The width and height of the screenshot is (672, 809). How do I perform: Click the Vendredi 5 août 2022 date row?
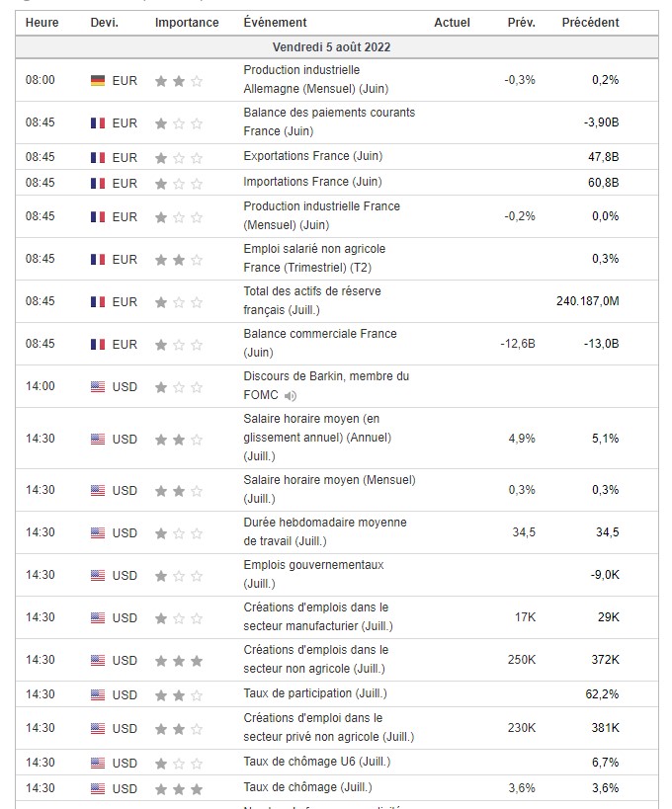337,47
